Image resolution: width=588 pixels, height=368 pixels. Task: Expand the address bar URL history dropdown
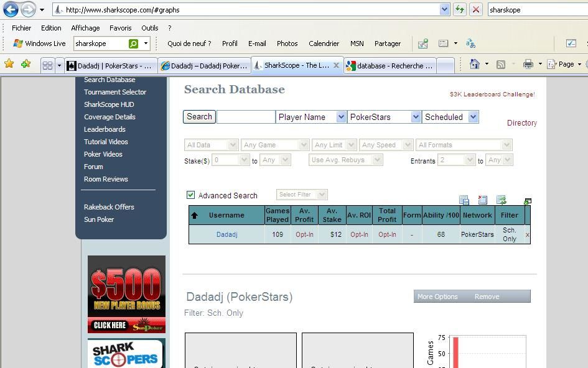(444, 10)
